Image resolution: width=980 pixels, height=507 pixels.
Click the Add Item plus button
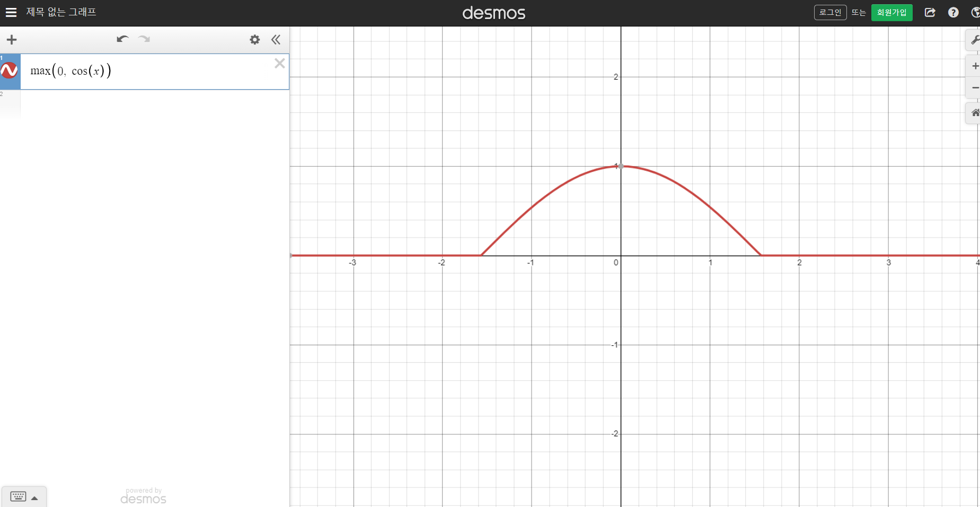pyautogui.click(x=12, y=40)
